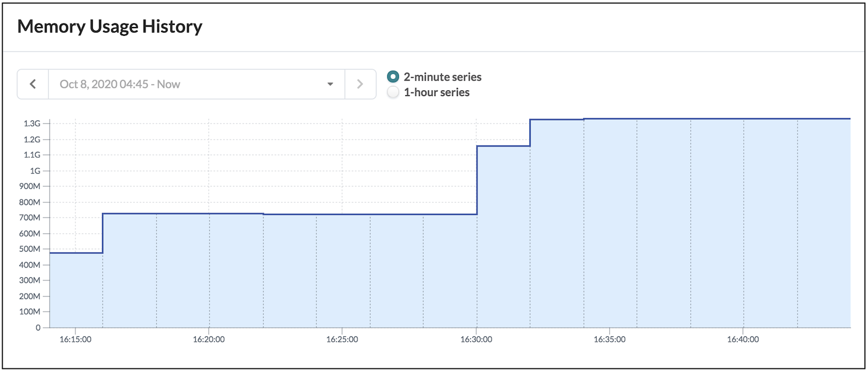Click the Memory Usage History heading
The width and height of the screenshot is (868, 370).
[110, 26]
